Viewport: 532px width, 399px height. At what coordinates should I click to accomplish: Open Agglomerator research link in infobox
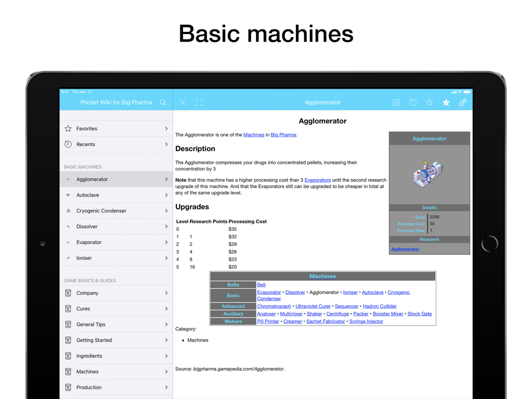click(x=405, y=249)
